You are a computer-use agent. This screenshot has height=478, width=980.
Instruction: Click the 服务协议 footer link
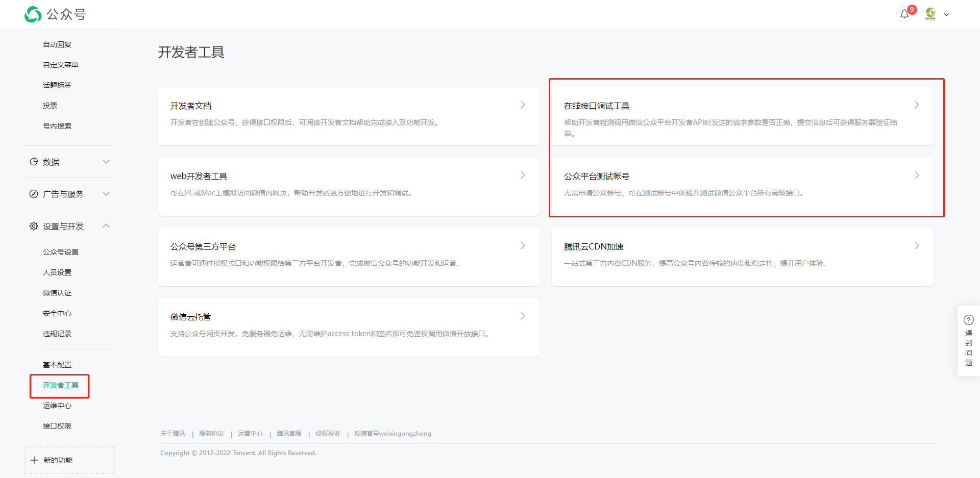[x=212, y=434]
